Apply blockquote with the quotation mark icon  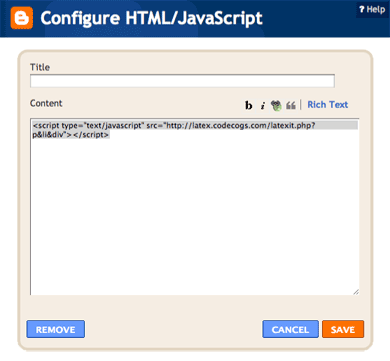point(291,105)
